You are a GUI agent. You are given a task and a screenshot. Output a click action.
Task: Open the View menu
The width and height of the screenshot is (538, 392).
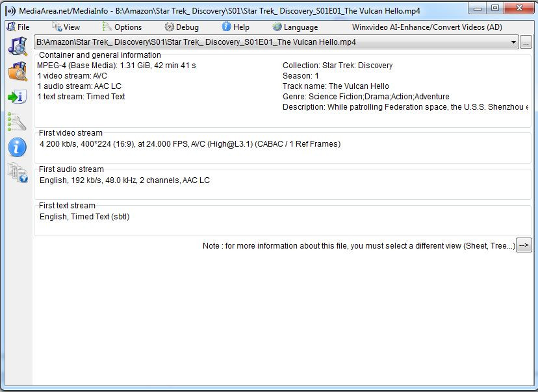[x=66, y=27]
